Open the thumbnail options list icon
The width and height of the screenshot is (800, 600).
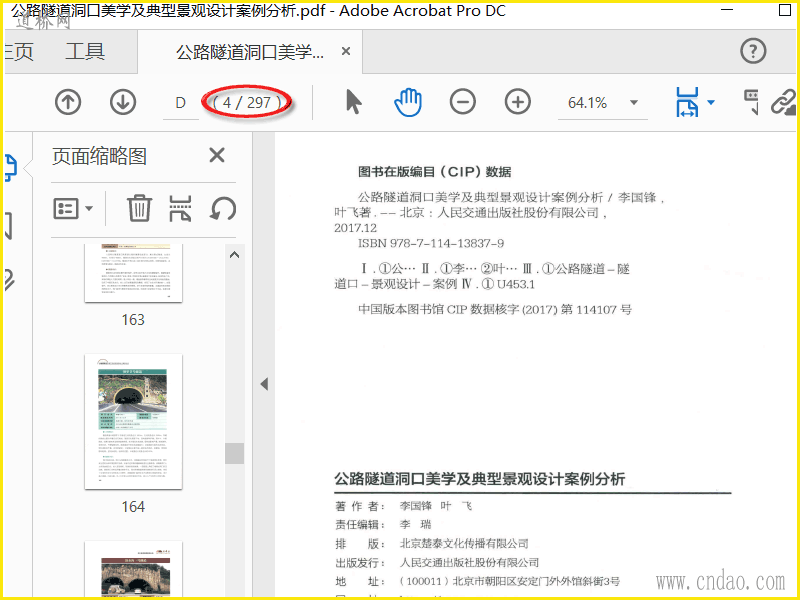pos(66,208)
